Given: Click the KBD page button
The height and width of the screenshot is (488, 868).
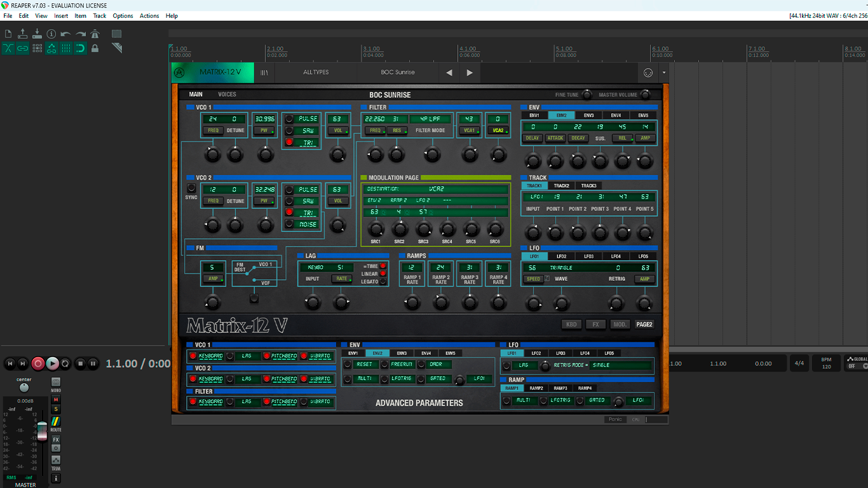Looking at the screenshot, I should 571,325.
